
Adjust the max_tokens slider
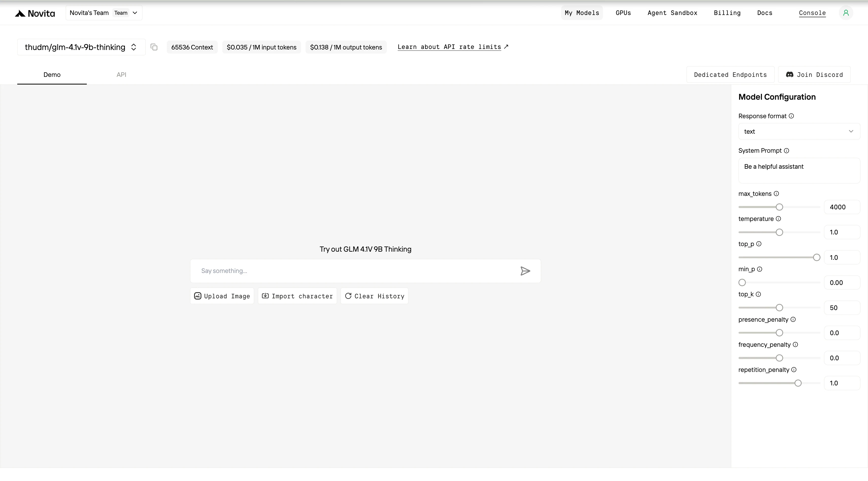[x=779, y=207]
